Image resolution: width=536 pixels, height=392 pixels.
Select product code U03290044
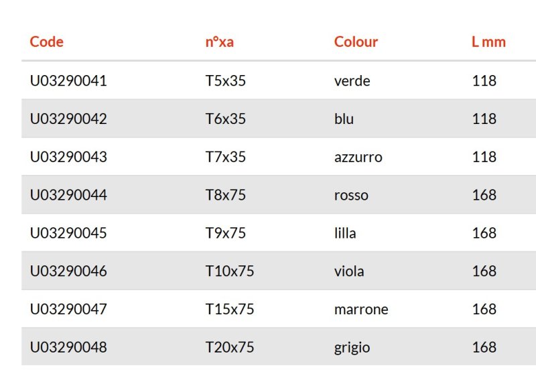(x=68, y=195)
